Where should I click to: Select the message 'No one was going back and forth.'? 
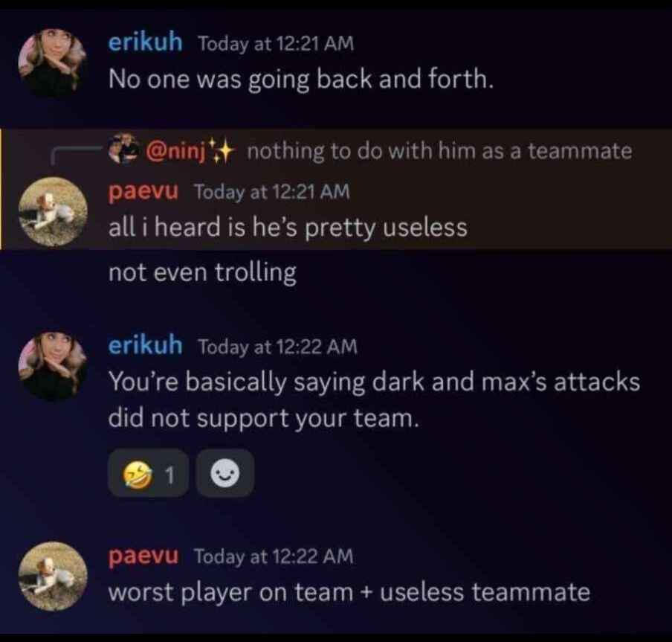[x=301, y=80]
